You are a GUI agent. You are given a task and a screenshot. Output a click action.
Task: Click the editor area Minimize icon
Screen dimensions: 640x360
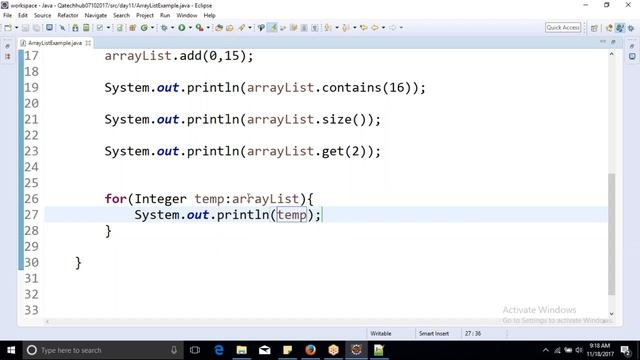(x=603, y=42)
